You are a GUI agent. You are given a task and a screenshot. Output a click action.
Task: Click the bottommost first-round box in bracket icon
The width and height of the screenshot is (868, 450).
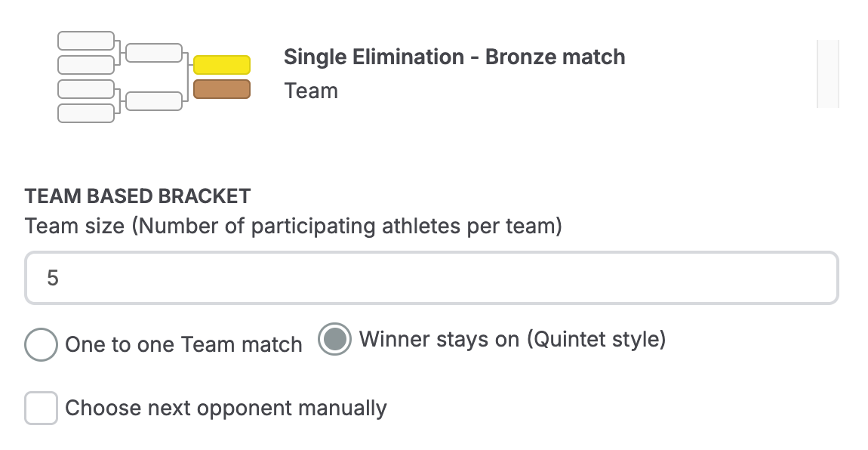click(86, 113)
